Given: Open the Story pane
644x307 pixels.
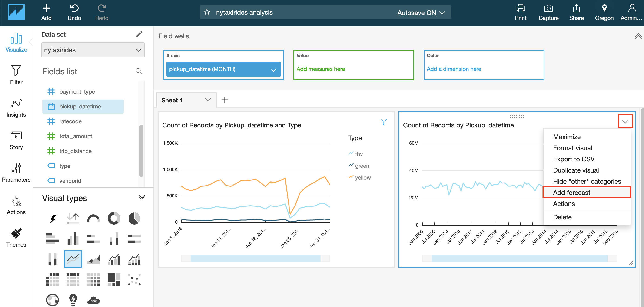Looking at the screenshot, I should point(16,140).
